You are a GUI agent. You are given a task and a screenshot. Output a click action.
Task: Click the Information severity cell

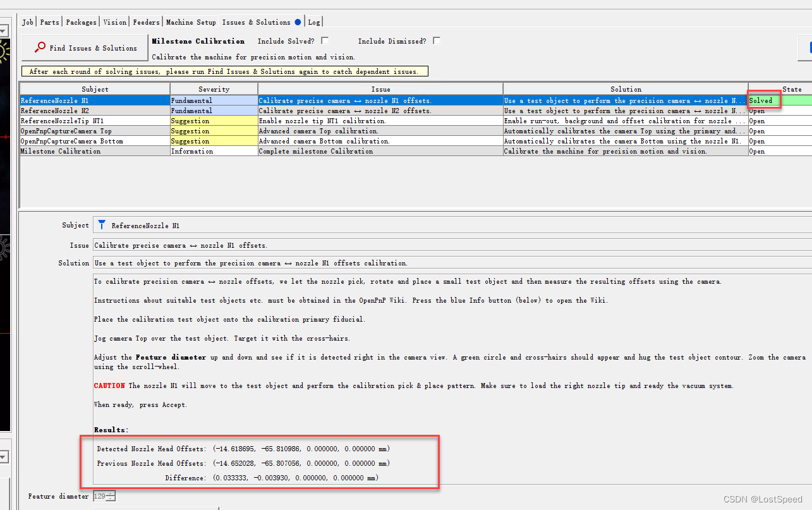pyautogui.click(x=214, y=151)
